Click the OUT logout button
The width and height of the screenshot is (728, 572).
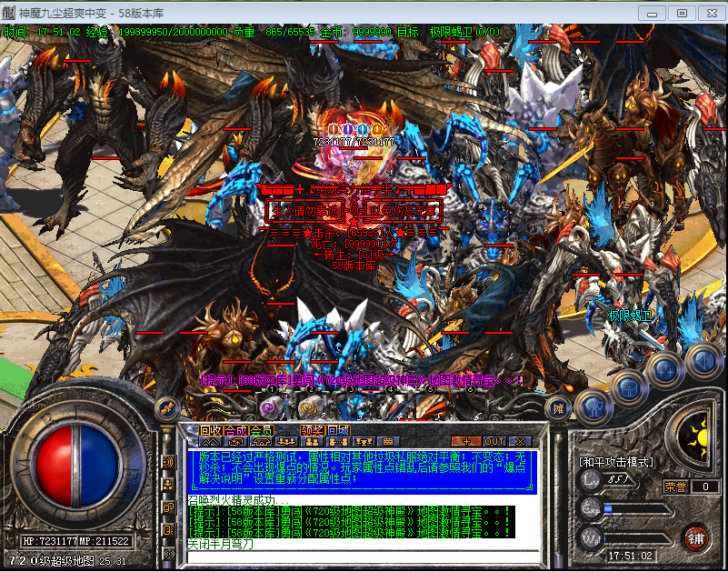494,441
